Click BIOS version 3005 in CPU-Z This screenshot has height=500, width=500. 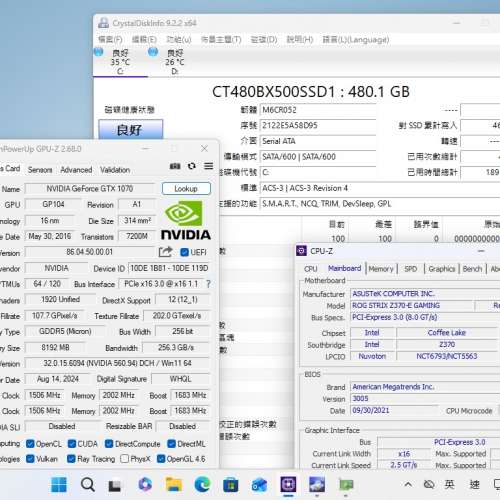tap(360, 399)
